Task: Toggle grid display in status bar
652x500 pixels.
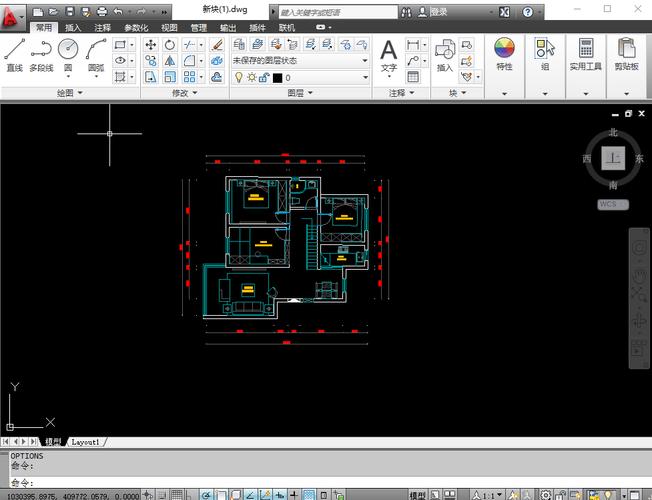Action: pyautogui.click(x=177, y=495)
